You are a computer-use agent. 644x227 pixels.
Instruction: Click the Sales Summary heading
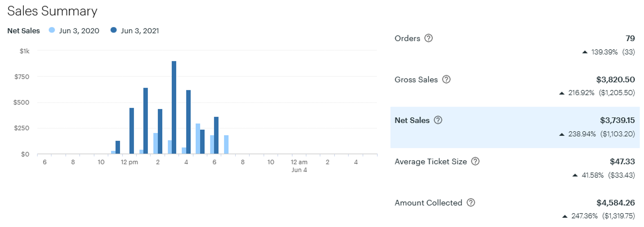[x=52, y=11]
